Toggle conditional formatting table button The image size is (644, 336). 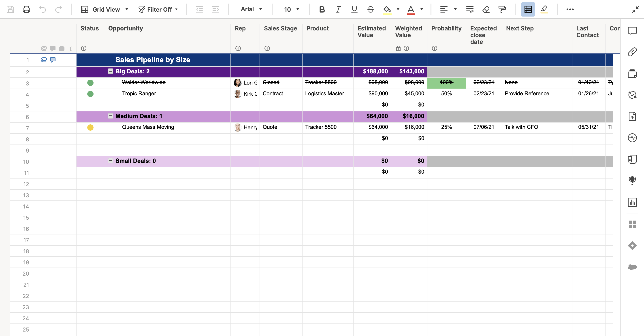click(528, 9)
